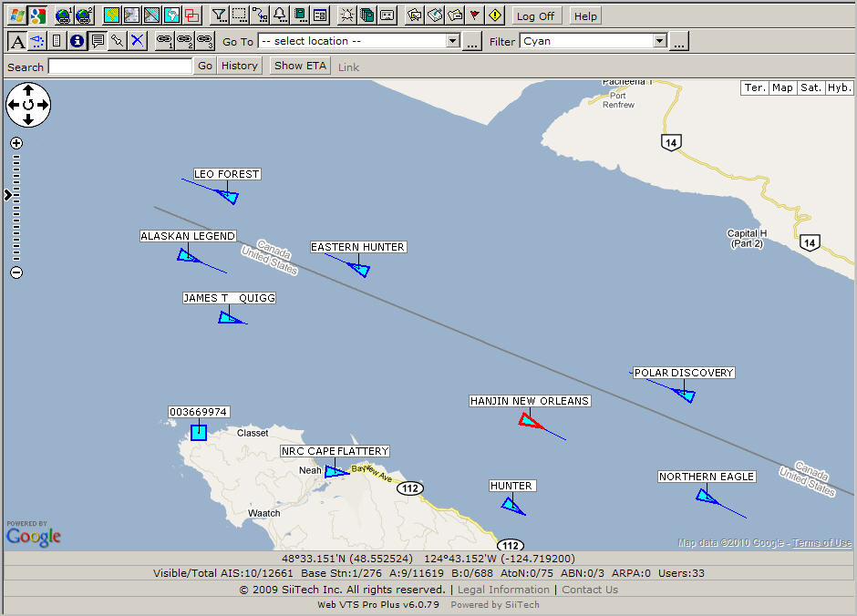This screenshot has height=616, width=857.
Task: Select the Google map provider icon
Action: 37,15
